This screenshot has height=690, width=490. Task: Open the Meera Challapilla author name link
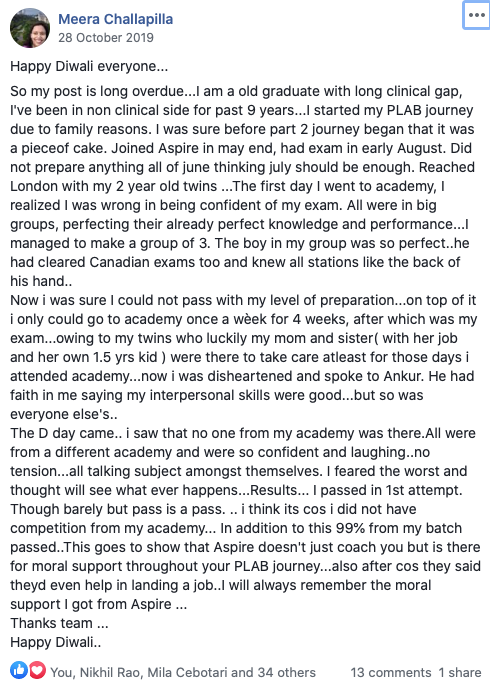point(116,19)
